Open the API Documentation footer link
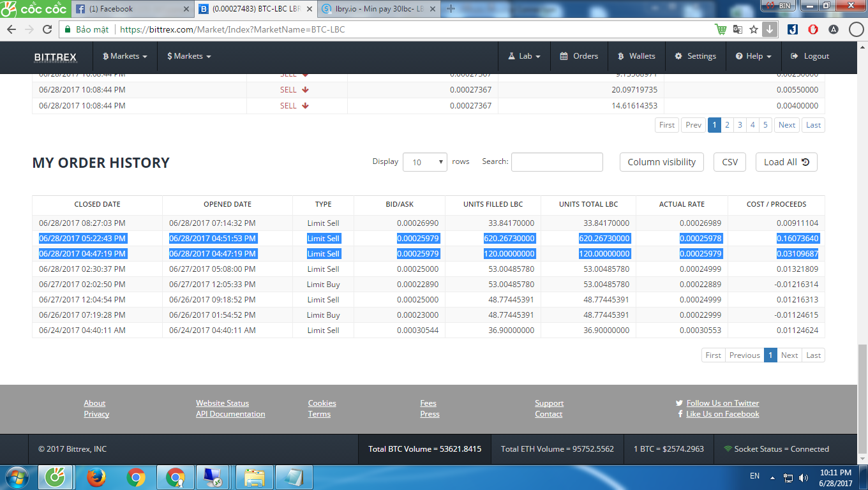868x490 pixels. coord(230,414)
